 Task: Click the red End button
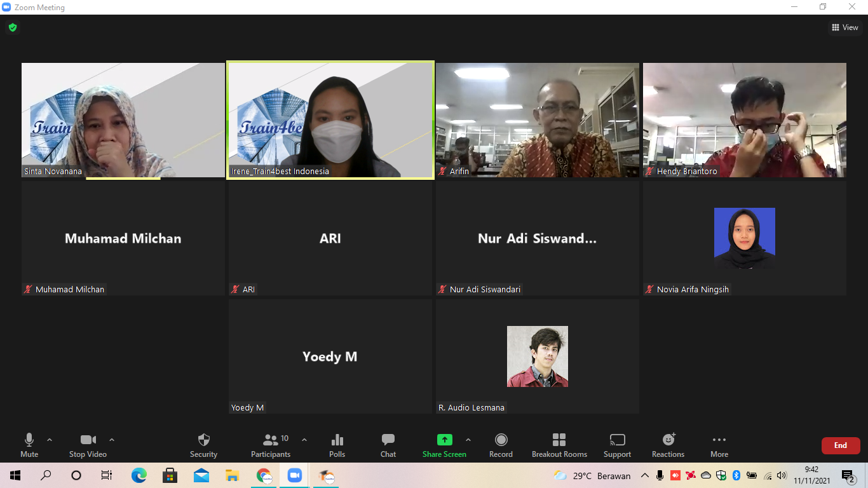840,445
